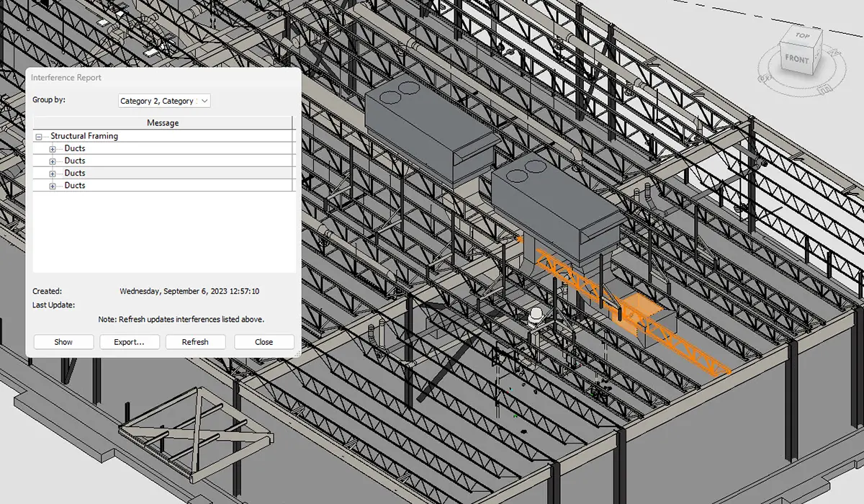
Task: Expand the last Ducts entry
Action: click(x=53, y=186)
